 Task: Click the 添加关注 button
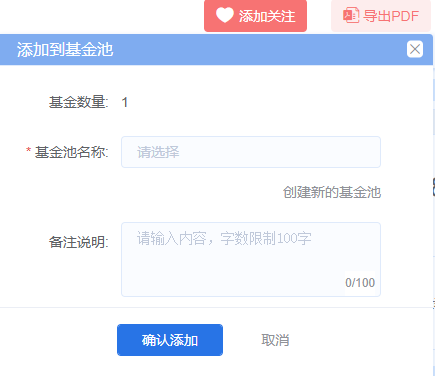tap(255, 16)
